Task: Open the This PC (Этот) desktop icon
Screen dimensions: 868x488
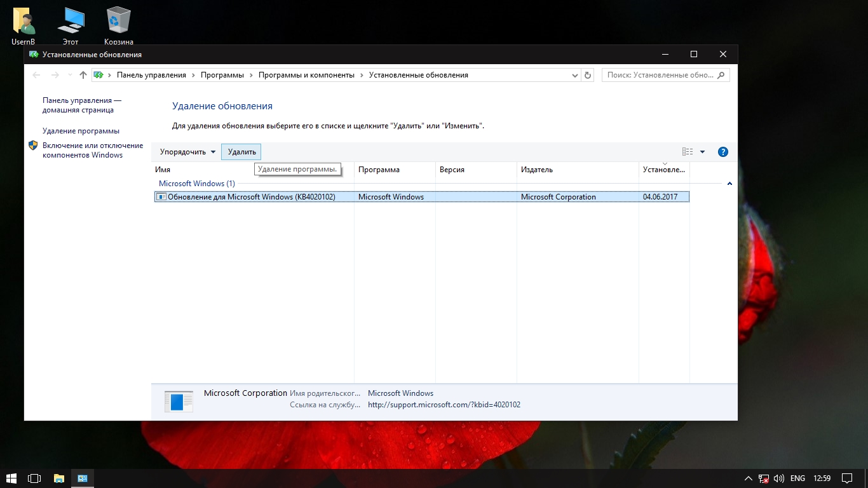Action: click(x=71, y=25)
